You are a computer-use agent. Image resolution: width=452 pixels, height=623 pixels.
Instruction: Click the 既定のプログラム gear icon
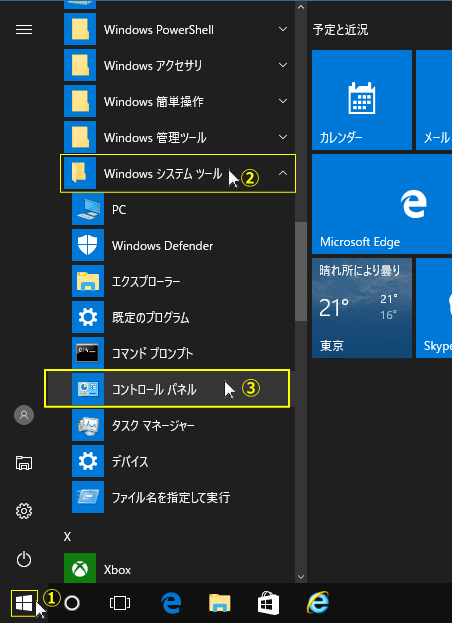[x=88, y=317]
